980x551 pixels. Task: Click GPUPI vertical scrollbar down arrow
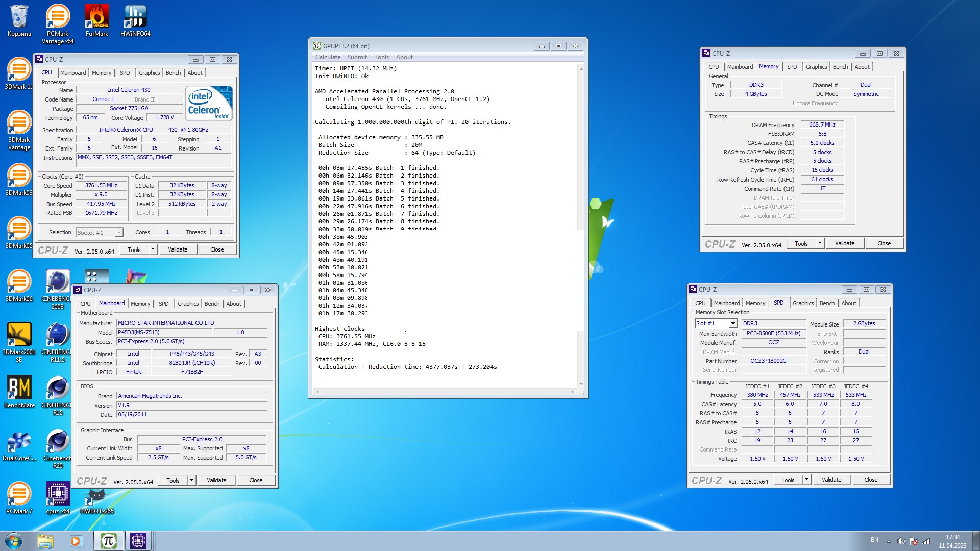point(581,384)
